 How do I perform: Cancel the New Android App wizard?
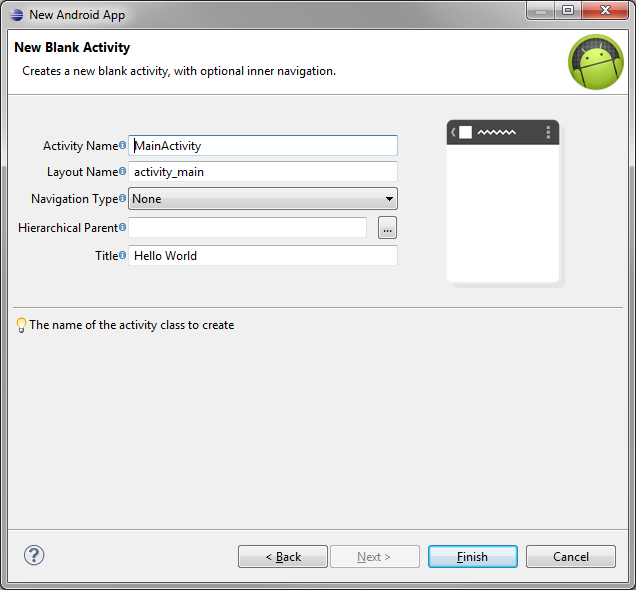pos(571,556)
